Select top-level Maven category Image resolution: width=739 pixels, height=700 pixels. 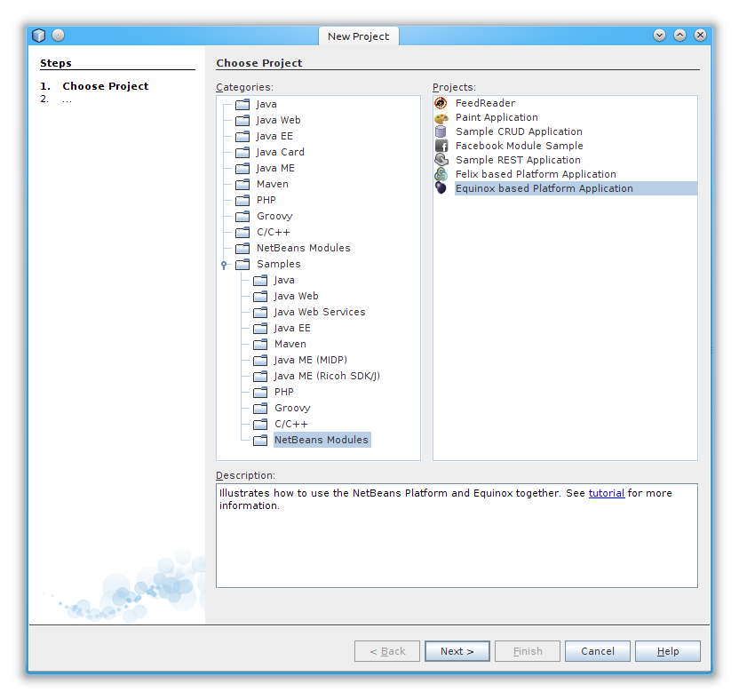(x=273, y=184)
